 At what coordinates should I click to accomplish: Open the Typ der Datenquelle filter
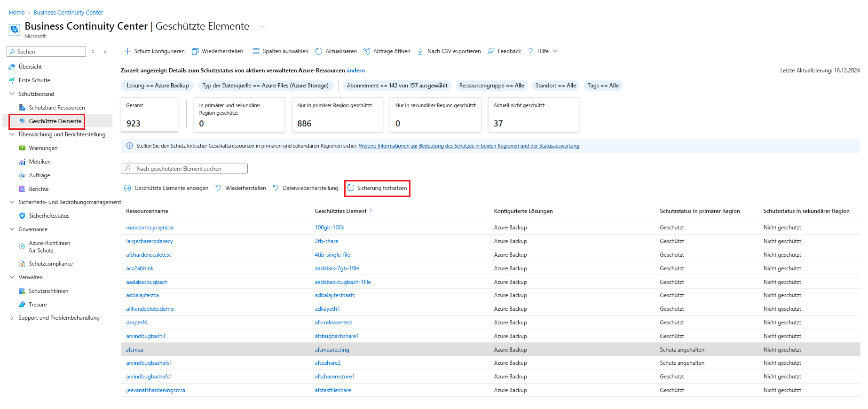(266, 86)
